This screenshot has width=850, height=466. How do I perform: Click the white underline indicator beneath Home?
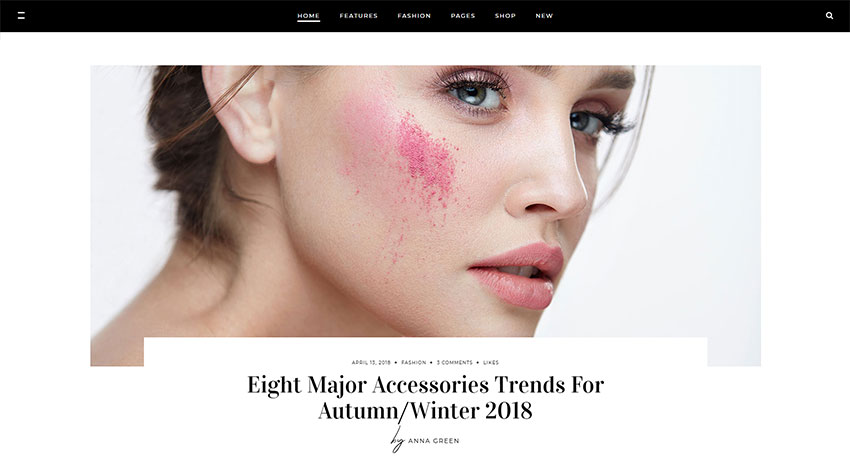pos(308,21)
